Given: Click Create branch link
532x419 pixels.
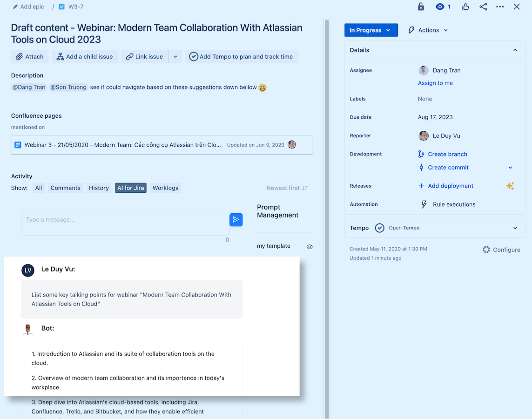Looking at the screenshot, I should tap(447, 154).
